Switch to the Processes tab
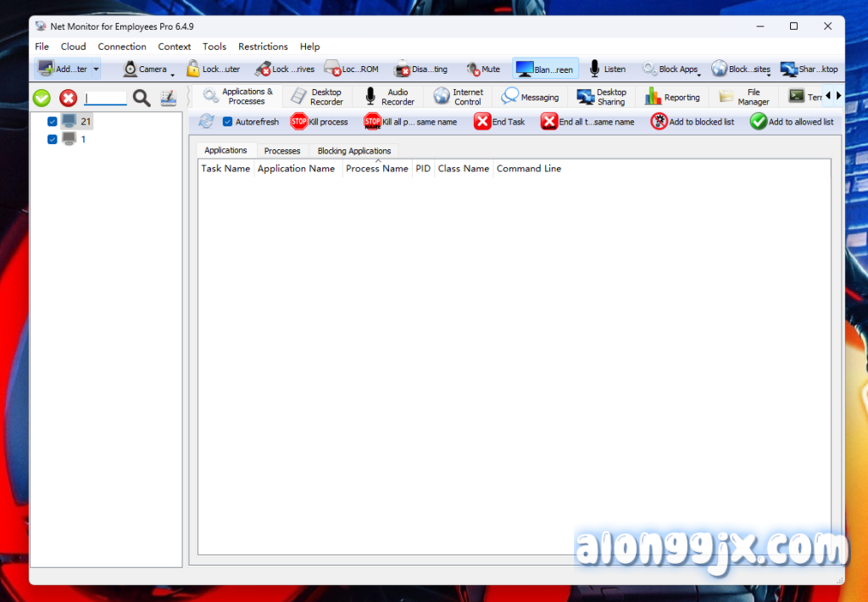Viewport: 868px width, 602px height. [282, 151]
